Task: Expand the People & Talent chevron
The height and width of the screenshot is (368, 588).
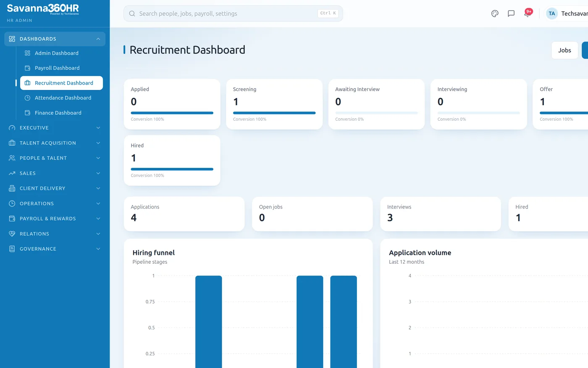Action: tap(98, 158)
